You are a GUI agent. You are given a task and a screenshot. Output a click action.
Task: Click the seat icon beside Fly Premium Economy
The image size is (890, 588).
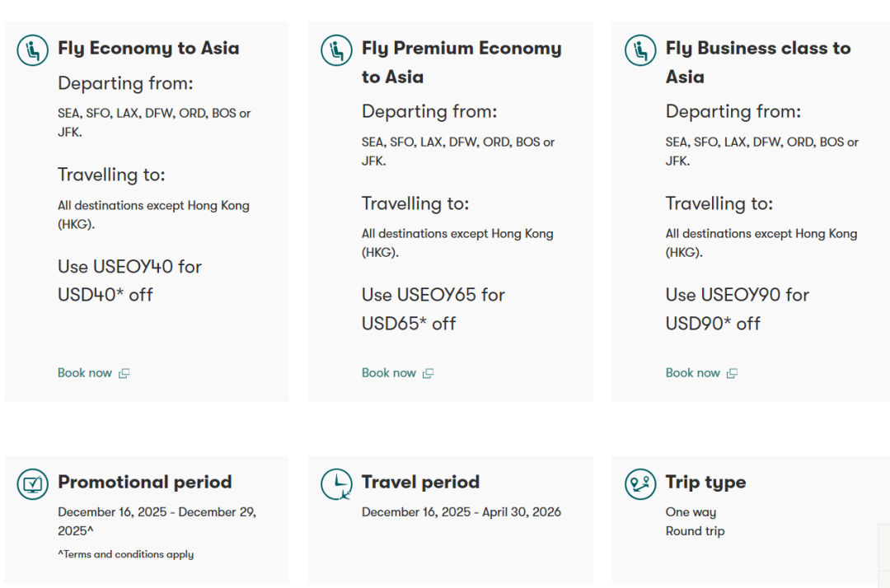(x=336, y=50)
